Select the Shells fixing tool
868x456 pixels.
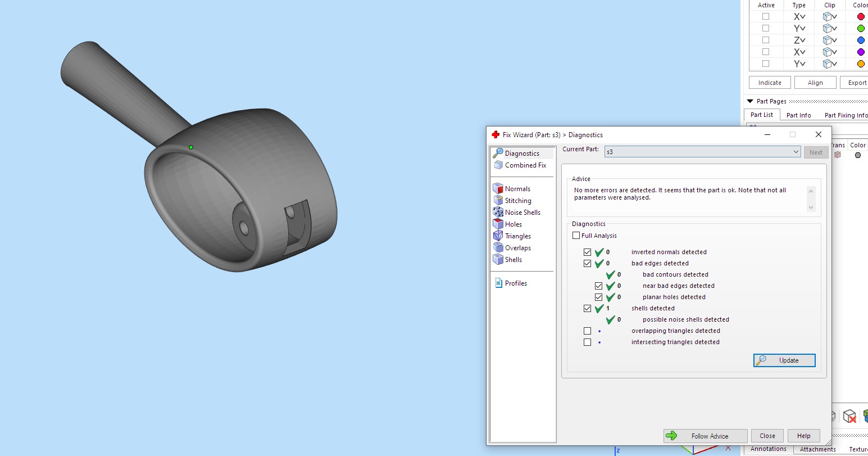click(508, 260)
